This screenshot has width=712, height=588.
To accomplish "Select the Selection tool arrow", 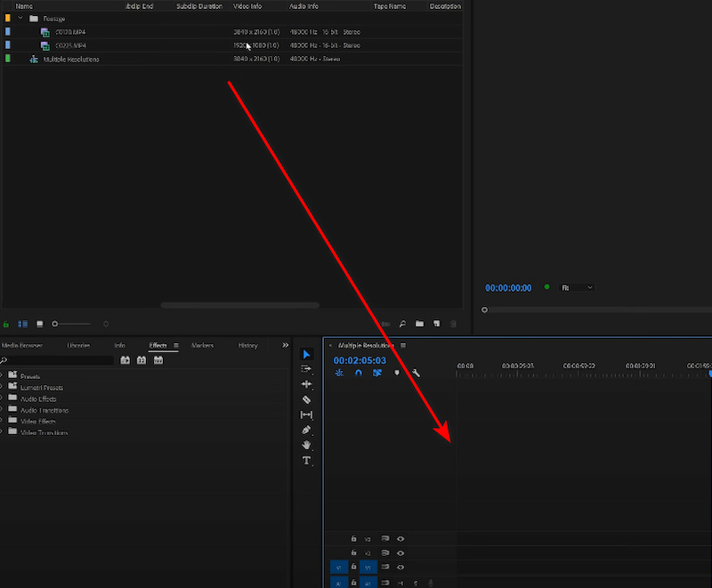I will pos(306,354).
